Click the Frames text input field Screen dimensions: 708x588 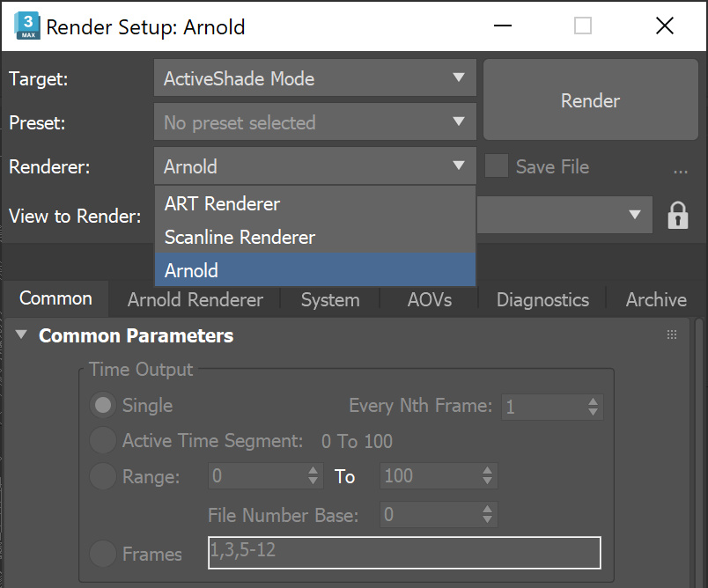click(x=404, y=553)
